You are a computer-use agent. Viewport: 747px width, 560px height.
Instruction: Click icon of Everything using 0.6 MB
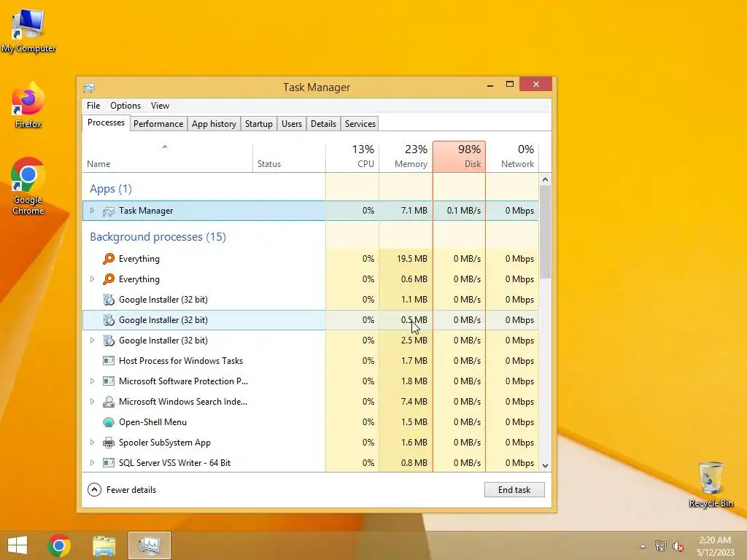pos(109,279)
